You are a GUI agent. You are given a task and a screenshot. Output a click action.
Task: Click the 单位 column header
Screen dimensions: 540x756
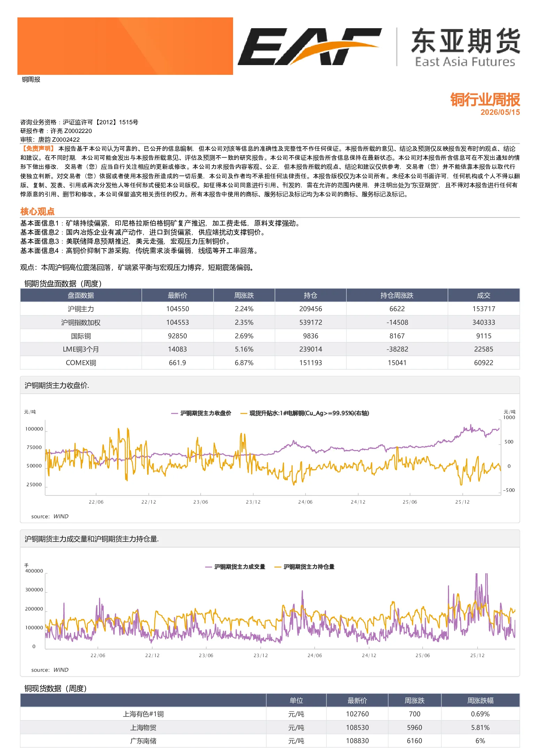296,700
